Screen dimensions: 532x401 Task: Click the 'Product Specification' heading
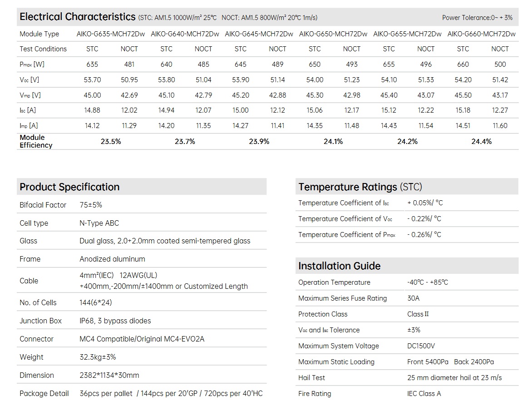coord(69,187)
